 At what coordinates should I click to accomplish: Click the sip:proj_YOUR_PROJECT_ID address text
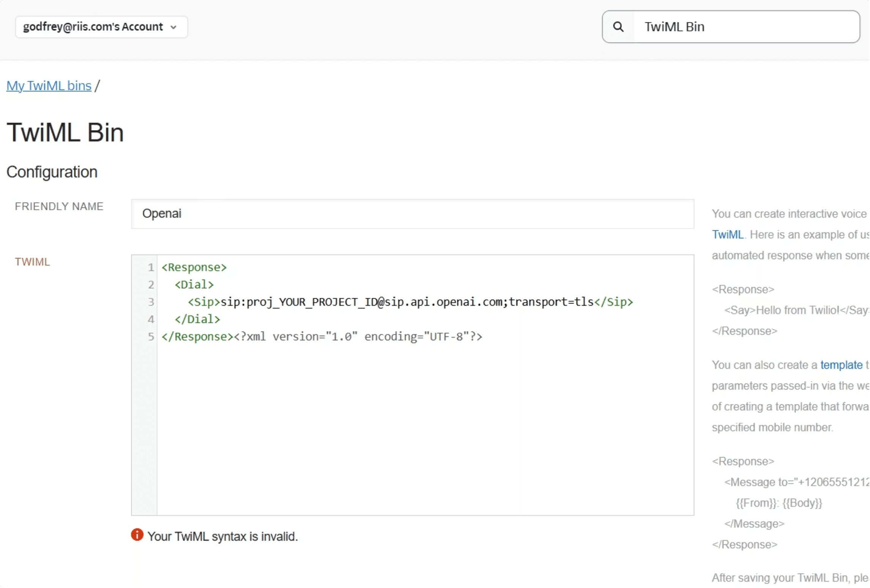(407, 302)
